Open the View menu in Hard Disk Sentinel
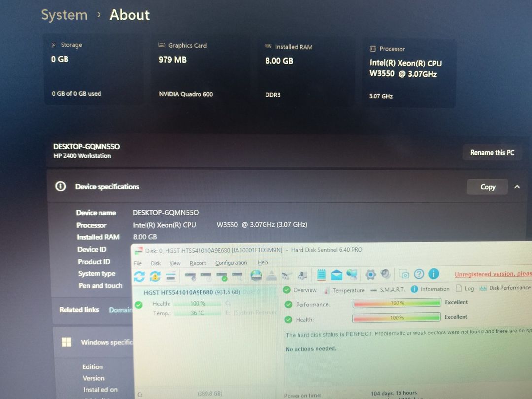This screenshot has height=399, width=532. click(175, 263)
